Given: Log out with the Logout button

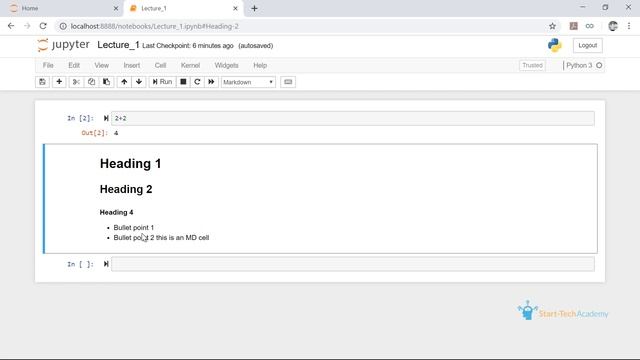Looking at the screenshot, I should pos(587,45).
